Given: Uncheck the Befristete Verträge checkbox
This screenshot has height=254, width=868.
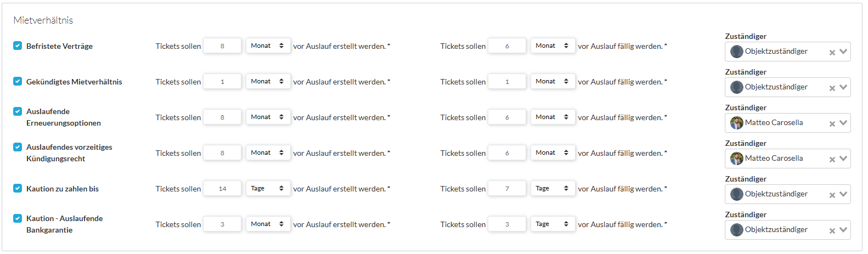Looking at the screenshot, I should pos(18,46).
